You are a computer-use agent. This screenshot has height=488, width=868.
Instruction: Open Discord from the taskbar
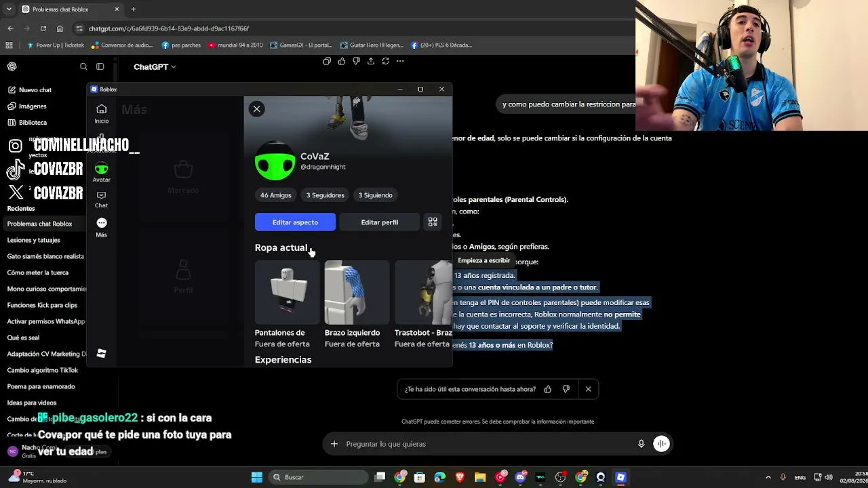click(x=520, y=477)
